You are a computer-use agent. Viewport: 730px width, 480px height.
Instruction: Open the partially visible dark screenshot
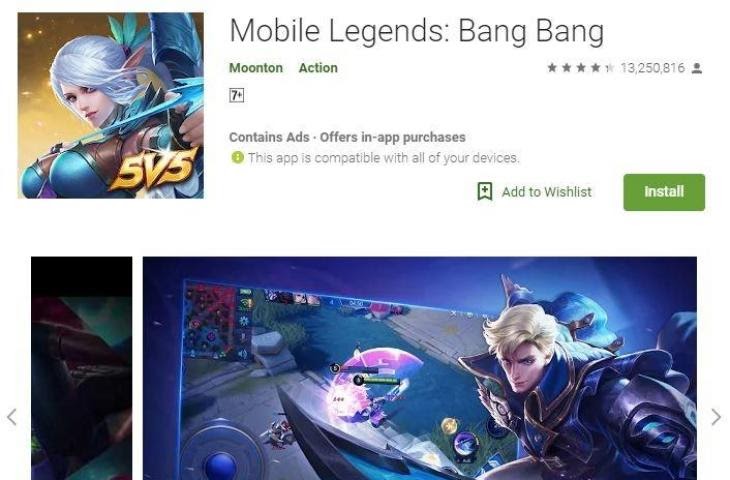click(81, 368)
